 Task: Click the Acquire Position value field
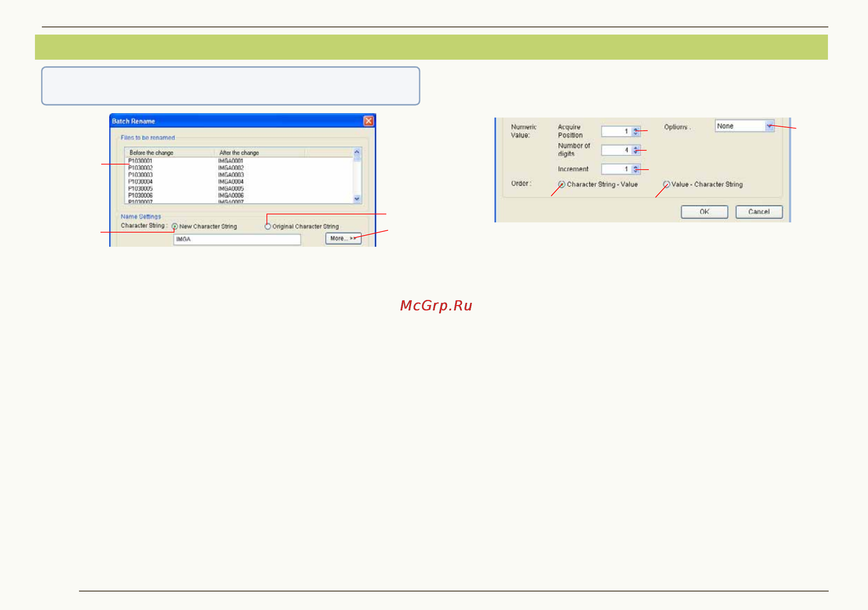pyautogui.click(x=616, y=131)
